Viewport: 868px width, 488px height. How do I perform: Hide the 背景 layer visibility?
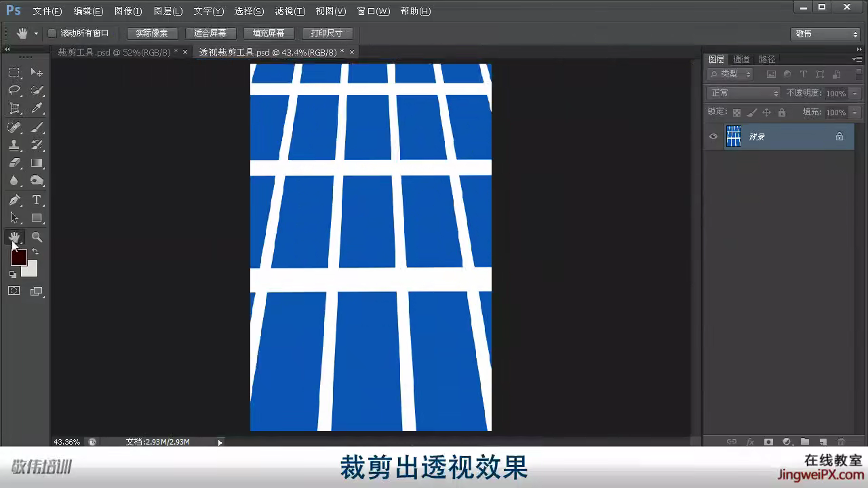713,137
